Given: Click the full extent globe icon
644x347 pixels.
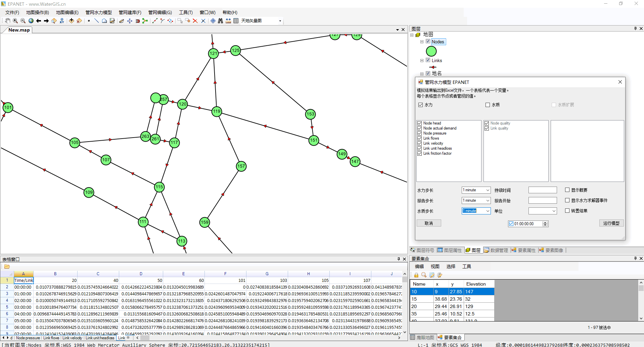Looking at the screenshot, I should (x=31, y=21).
